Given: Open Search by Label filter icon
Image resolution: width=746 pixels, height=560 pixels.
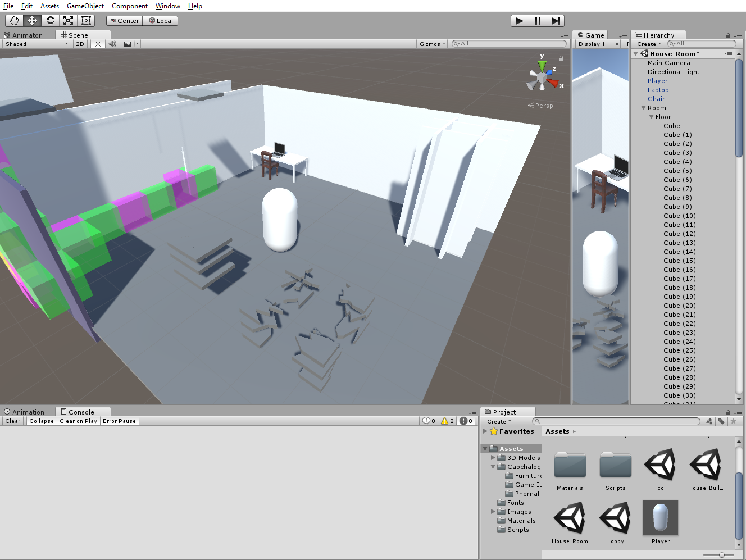Looking at the screenshot, I should tap(721, 421).
